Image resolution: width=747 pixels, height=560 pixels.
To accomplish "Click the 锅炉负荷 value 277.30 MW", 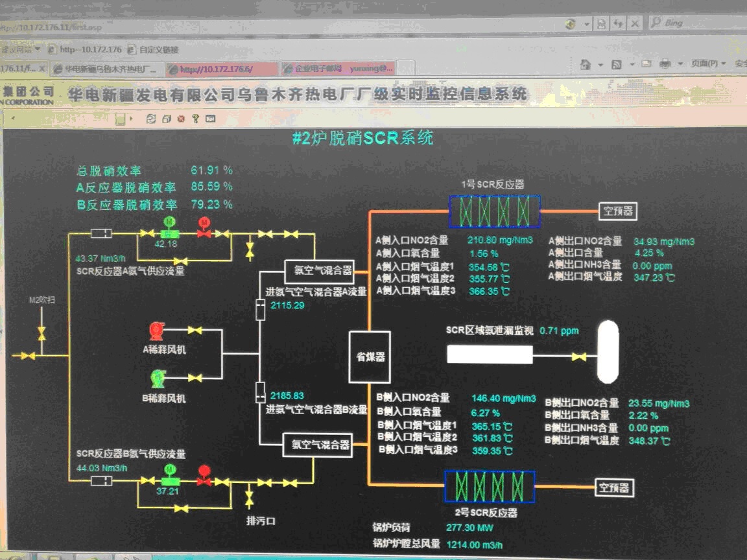I will (x=469, y=528).
